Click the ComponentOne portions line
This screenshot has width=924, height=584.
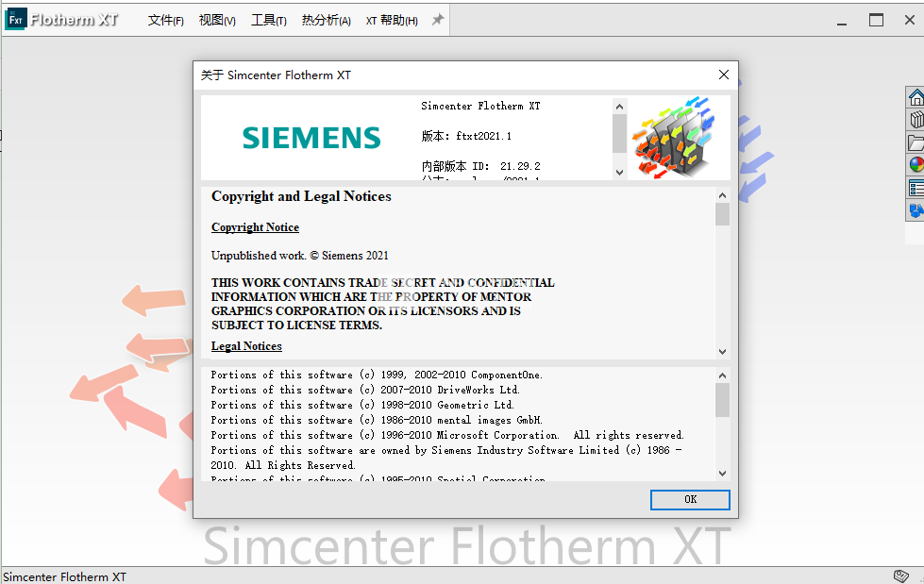[x=378, y=375]
